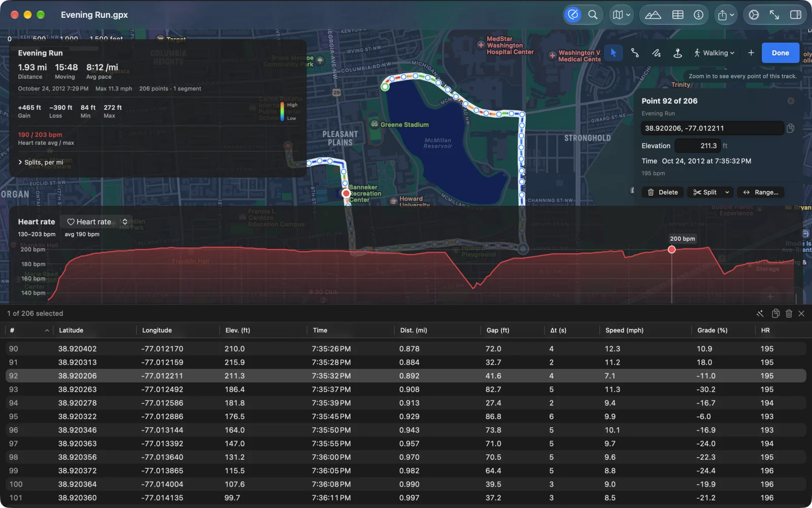
Task: Click the 200 bpm chart marker dot
Action: pyautogui.click(x=671, y=249)
